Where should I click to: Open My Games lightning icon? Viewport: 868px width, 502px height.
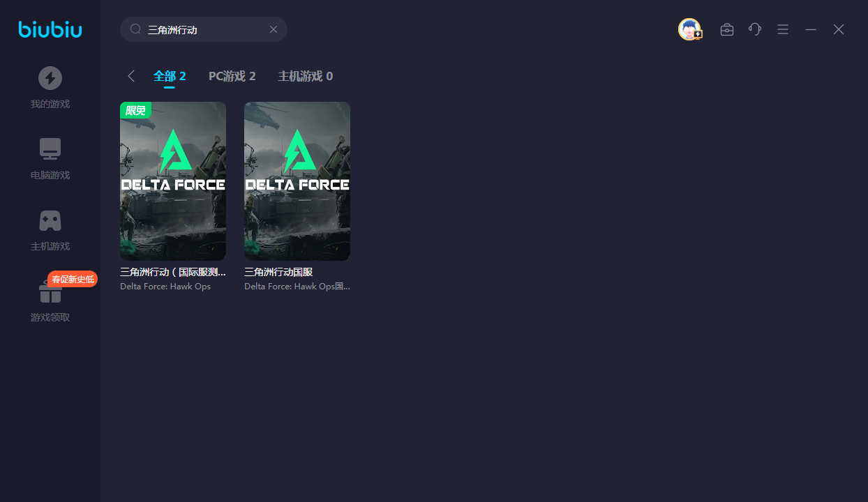click(x=50, y=78)
